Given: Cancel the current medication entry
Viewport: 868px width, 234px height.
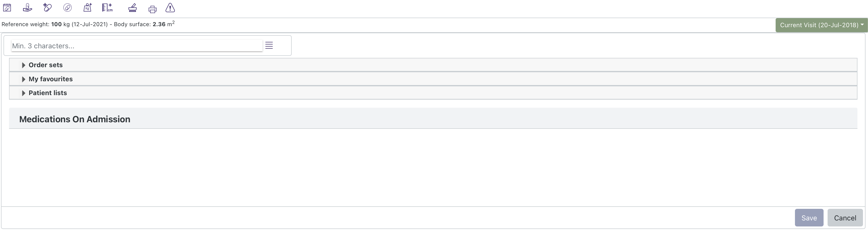Looking at the screenshot, I should coord(845,218).
